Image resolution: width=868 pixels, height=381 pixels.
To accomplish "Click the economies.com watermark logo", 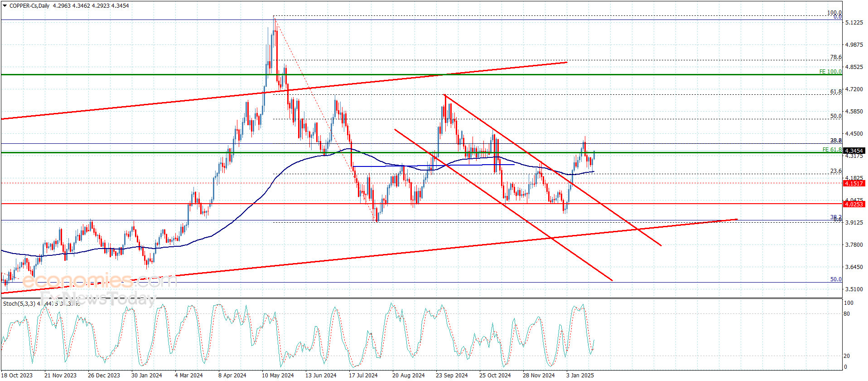I will pos(100,280).
